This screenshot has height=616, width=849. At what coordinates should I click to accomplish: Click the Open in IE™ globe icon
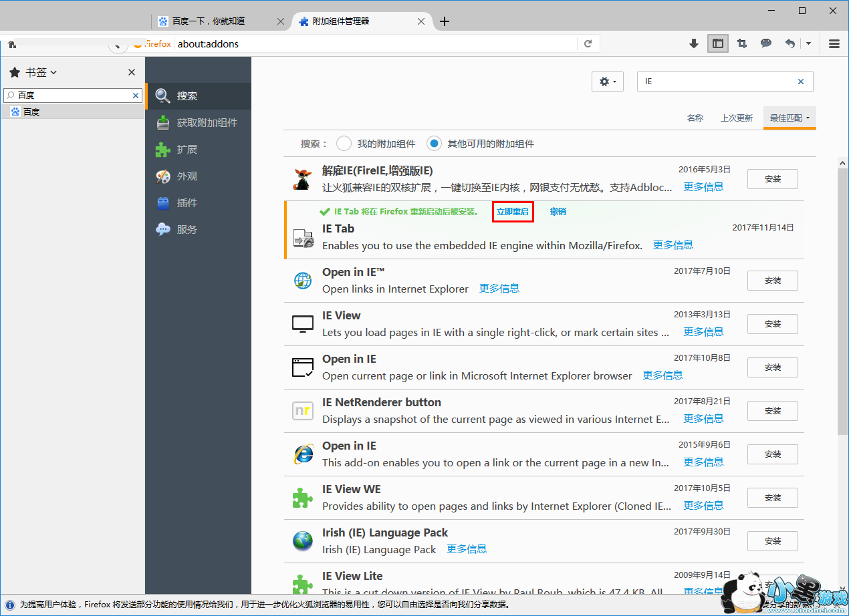pyautogui.click(x=303, y=281)
